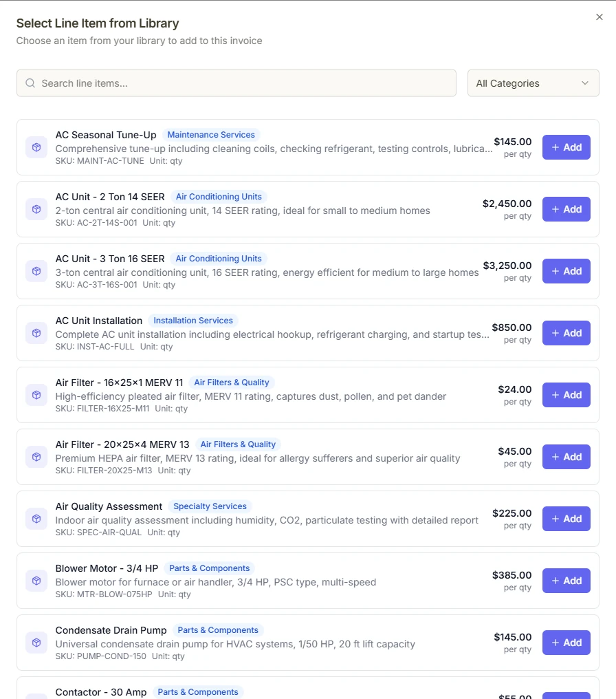Add the AC Unit - 3 Ton 16 SEER

coord(566,271)
